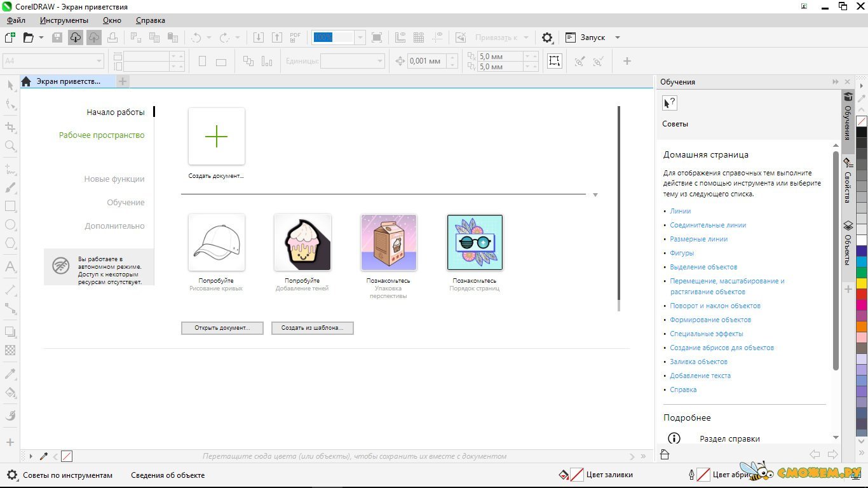Open the folder icon dropdown arrow
Image resolution: width=868 pixels, height=488 pixels.
41,37
